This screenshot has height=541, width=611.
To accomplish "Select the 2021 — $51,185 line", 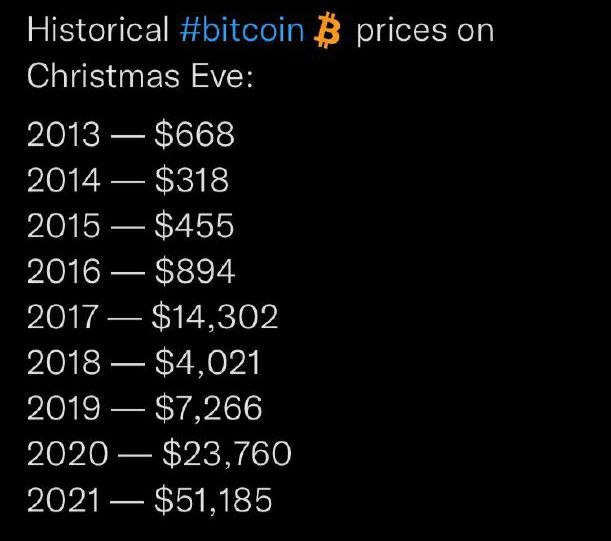I will [x=149, y=500].
